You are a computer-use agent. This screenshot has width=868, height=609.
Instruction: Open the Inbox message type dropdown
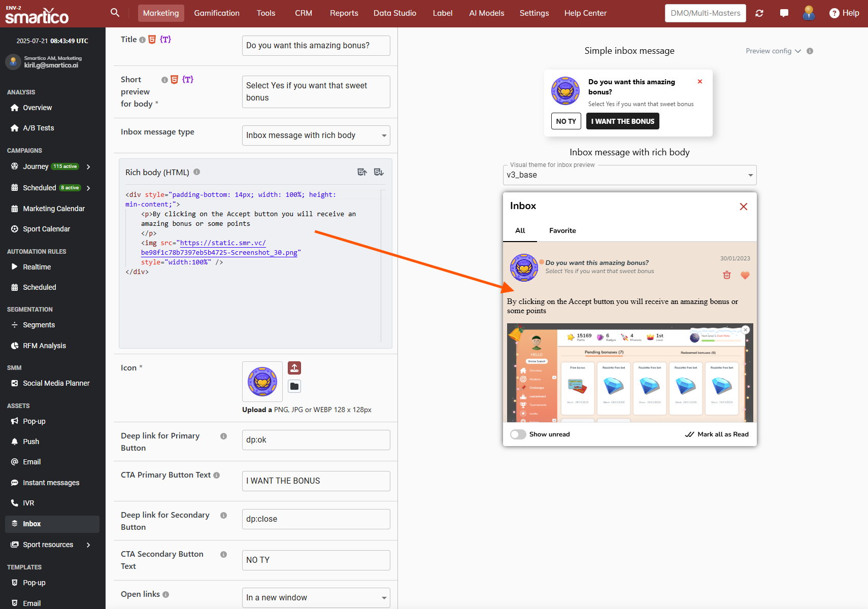[x=316, y=136]
